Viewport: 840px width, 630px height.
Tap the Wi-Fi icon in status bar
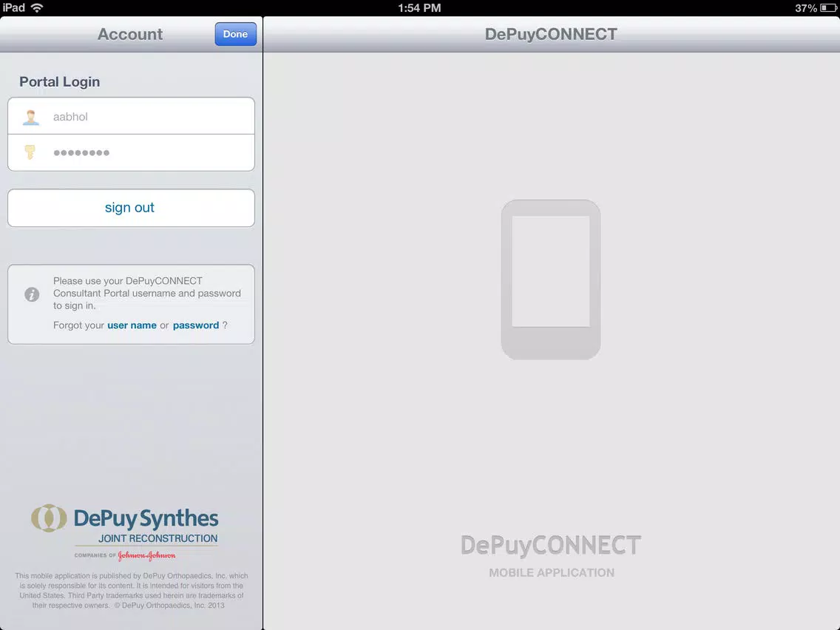[37, 7]
